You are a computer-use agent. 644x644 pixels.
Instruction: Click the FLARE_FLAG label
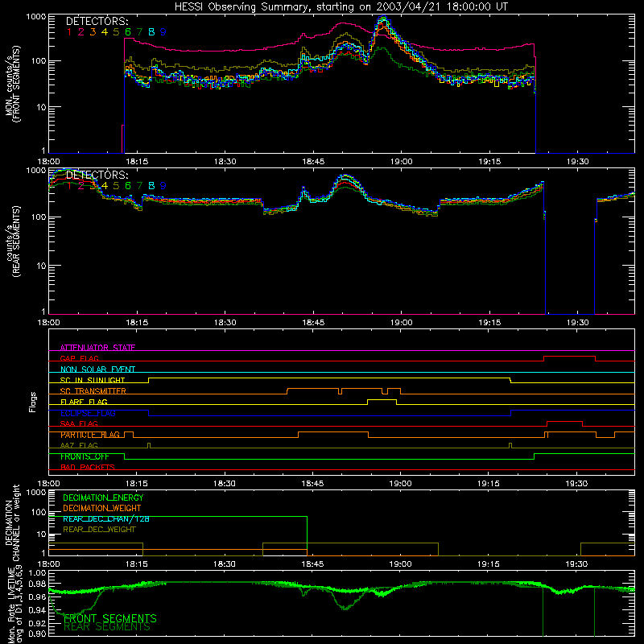point(84,402)
